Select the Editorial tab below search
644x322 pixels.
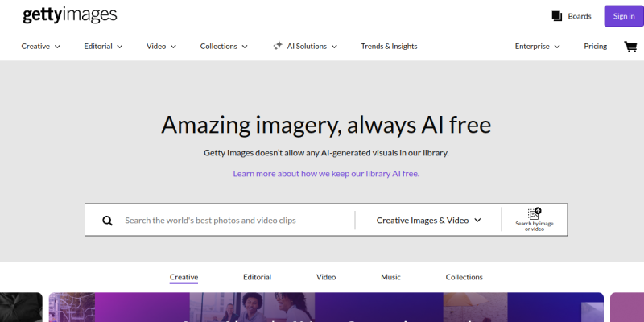257,277
